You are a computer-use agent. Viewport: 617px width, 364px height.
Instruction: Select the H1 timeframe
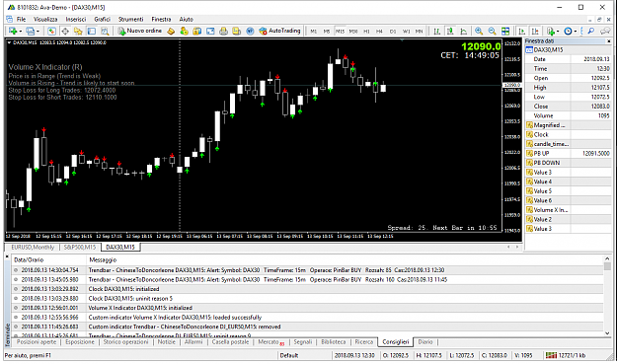[x=366, y=32]
